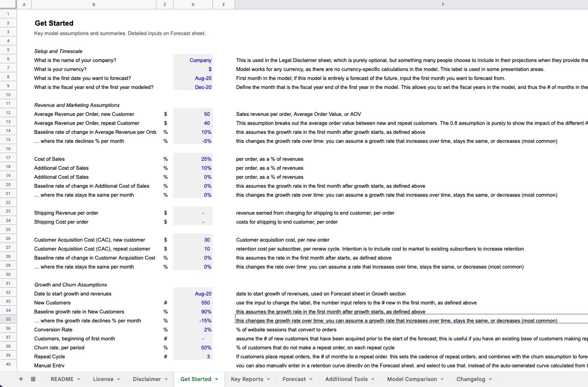
Task: Switch to the License sheet tab
Action: pyautogui.click(x=103, y=379)
